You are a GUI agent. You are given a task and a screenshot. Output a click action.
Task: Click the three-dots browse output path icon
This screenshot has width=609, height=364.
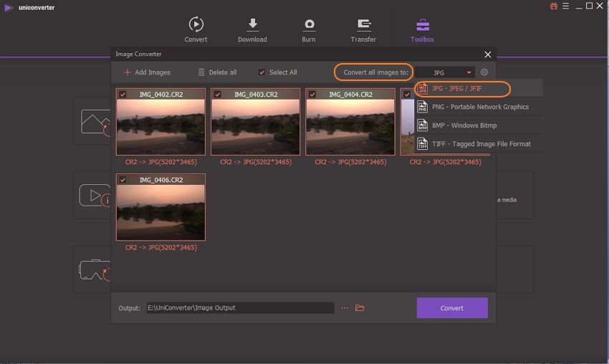(345, 308)
